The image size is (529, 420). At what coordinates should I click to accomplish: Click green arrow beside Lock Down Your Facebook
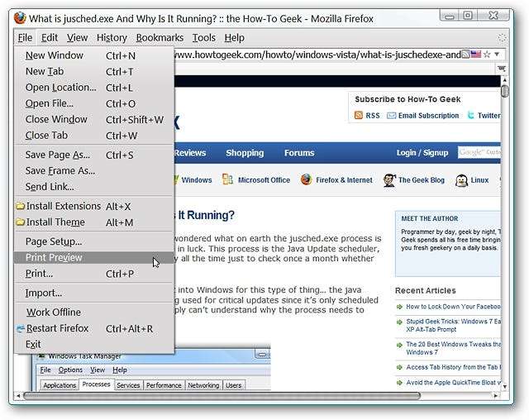pos(399,307)
